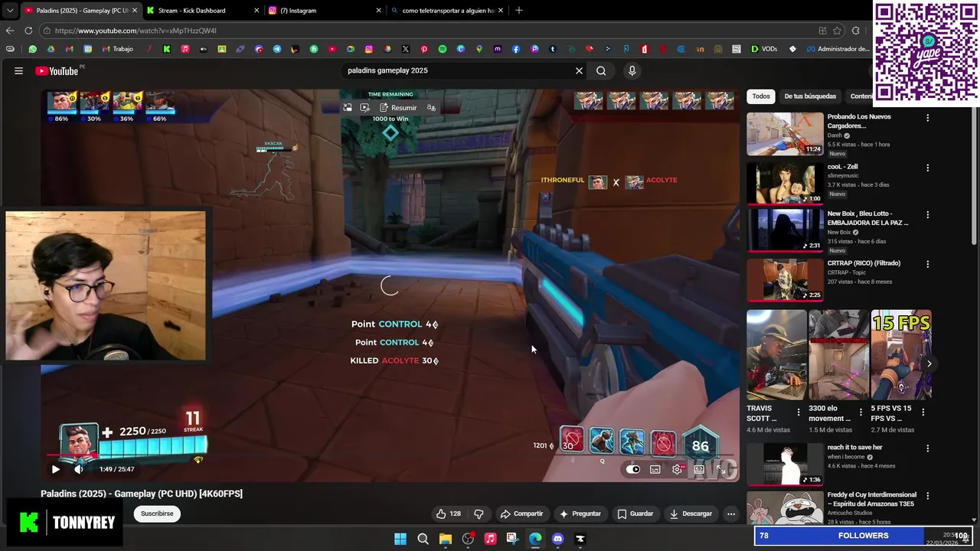Open options for 3300 elo movement short
The image size is (980, 551).
coord(861,412)
